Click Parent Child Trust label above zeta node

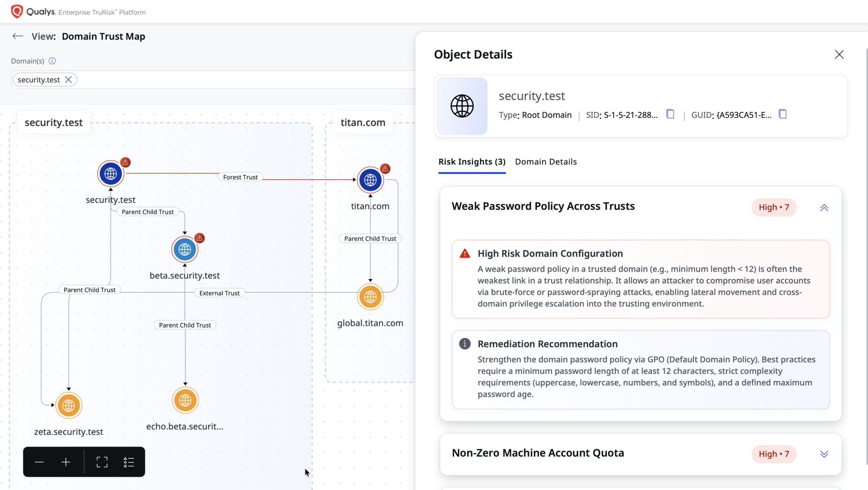(90, 290)
